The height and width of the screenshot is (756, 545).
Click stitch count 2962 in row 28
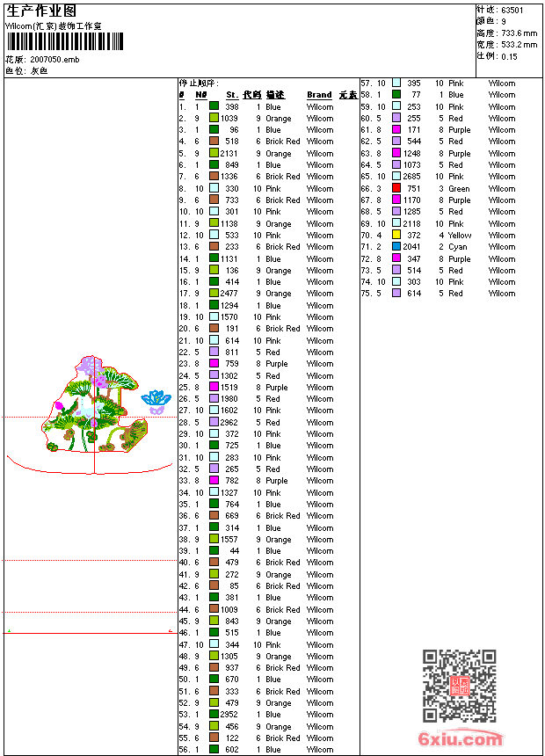[x=229, y=422]
